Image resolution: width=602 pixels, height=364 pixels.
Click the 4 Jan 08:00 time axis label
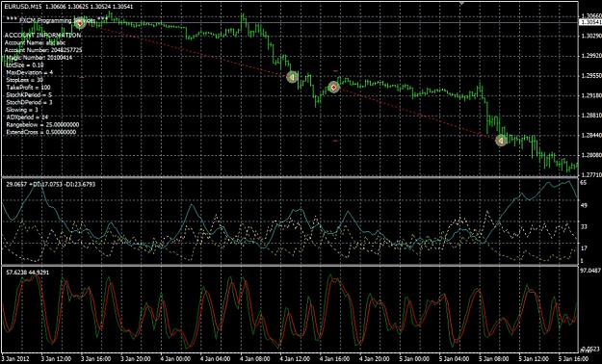point(255,358)
